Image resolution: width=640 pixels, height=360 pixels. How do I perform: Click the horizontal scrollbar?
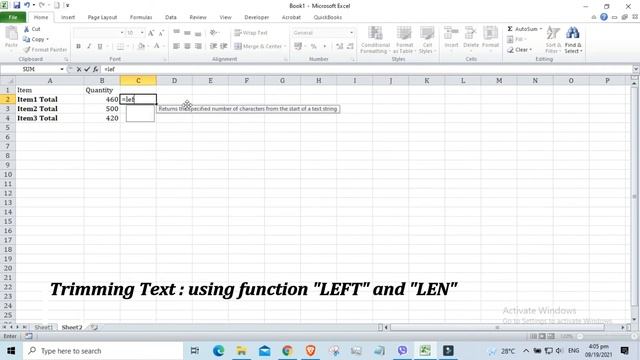point(497,327)
